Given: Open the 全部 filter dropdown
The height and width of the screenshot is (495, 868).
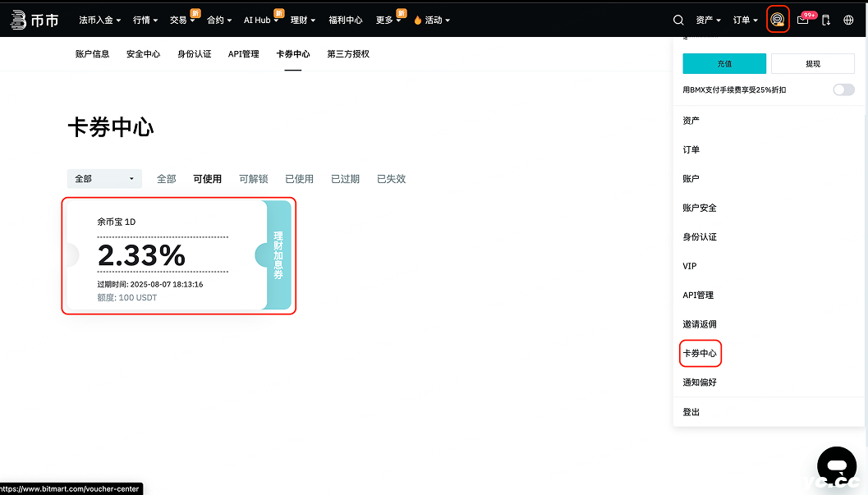Looking at the screenshot, I should click(x=104, y=178).
